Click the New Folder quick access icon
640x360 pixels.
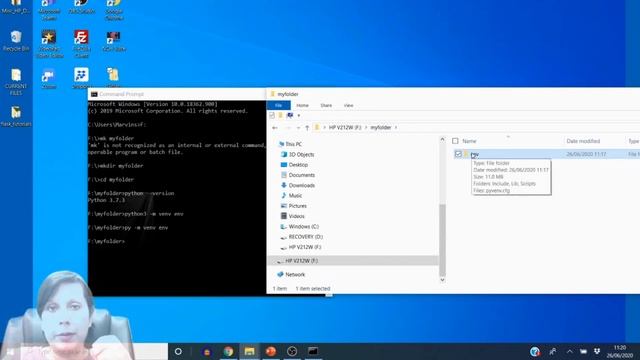tap(281, 116)
